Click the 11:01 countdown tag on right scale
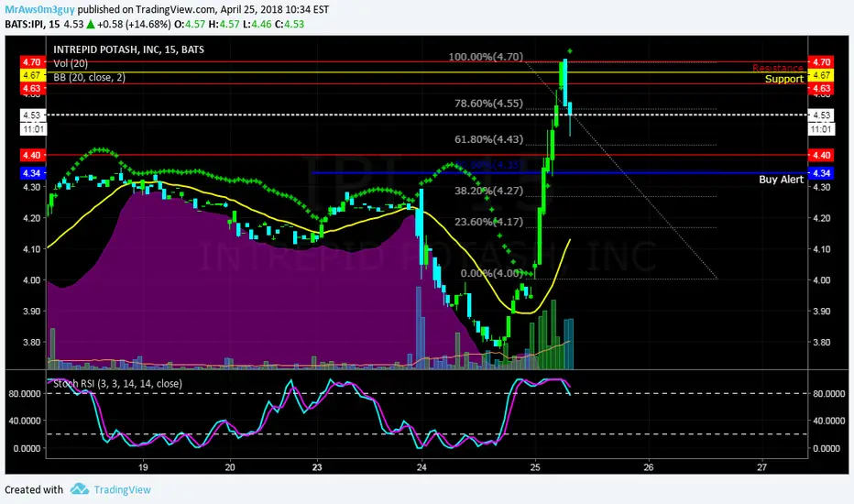The width and height of the screenshot is (854, 504). [x=821, y=129]
